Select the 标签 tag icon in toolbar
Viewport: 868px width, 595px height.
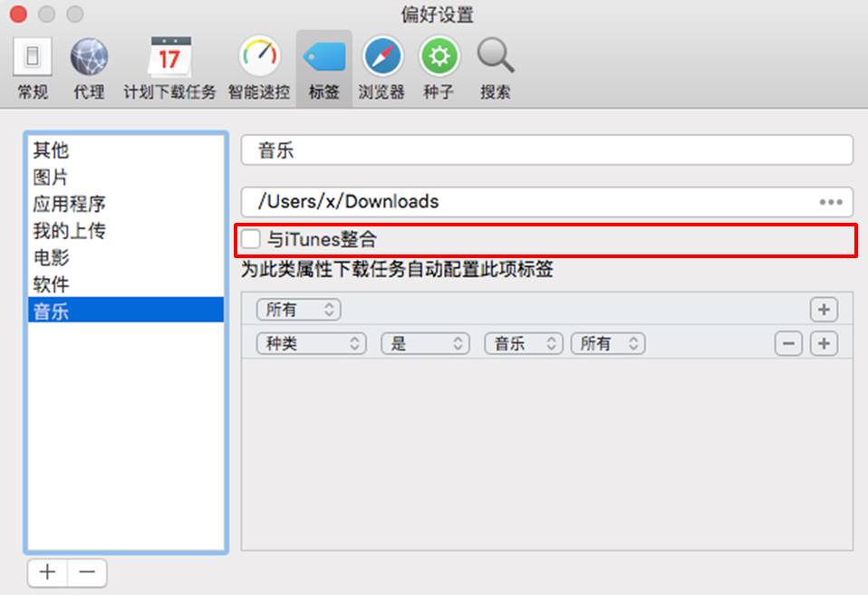pyautogui.click(x=323, y=65)
